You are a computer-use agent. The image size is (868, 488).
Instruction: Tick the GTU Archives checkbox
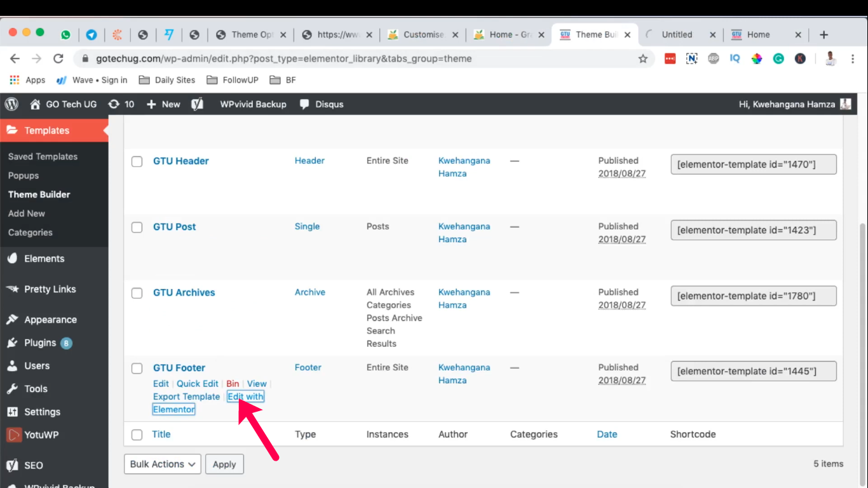click(137, 293)
